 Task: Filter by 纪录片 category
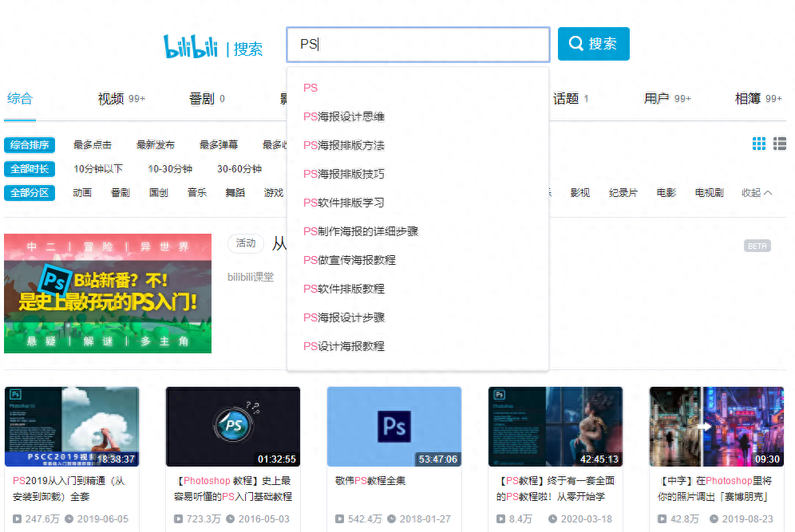(623, 192)
